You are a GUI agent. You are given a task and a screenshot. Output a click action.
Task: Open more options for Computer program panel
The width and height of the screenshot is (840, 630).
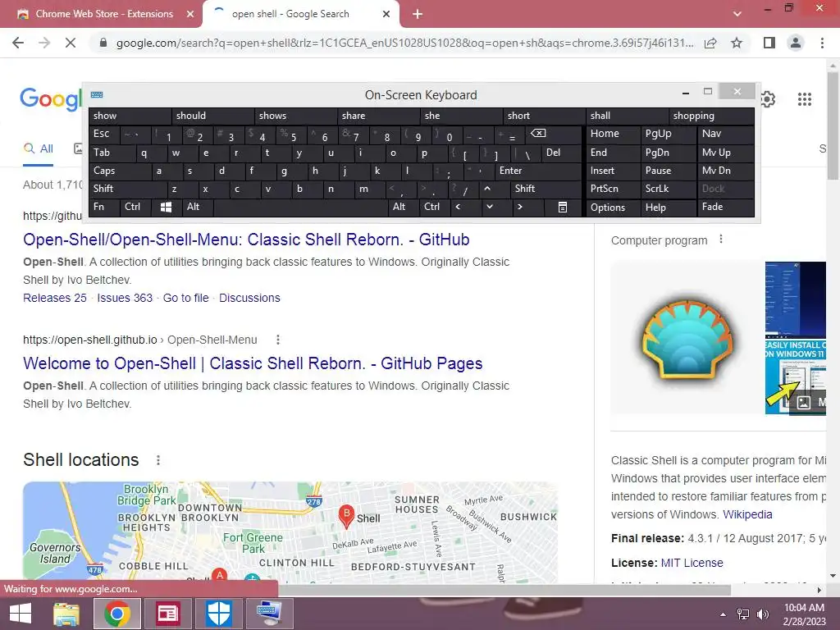721,240
